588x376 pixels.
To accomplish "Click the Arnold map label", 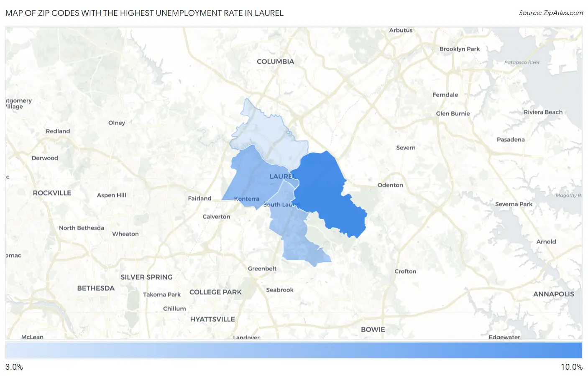I will click(546, 241).
